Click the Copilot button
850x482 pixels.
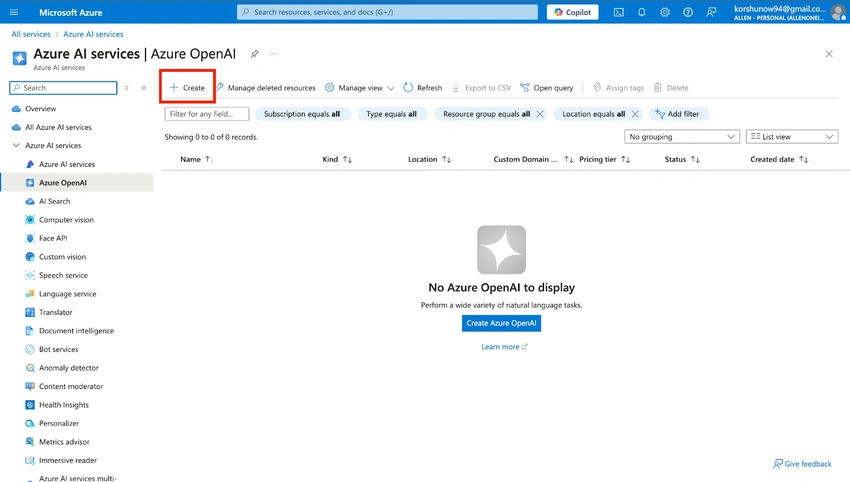coord(572,12)
